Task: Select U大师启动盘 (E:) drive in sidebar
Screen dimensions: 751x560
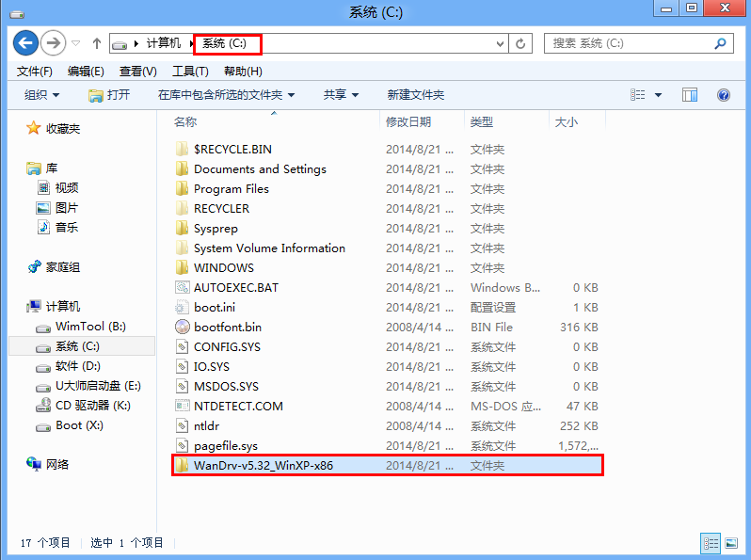Action: coord(97,386)
